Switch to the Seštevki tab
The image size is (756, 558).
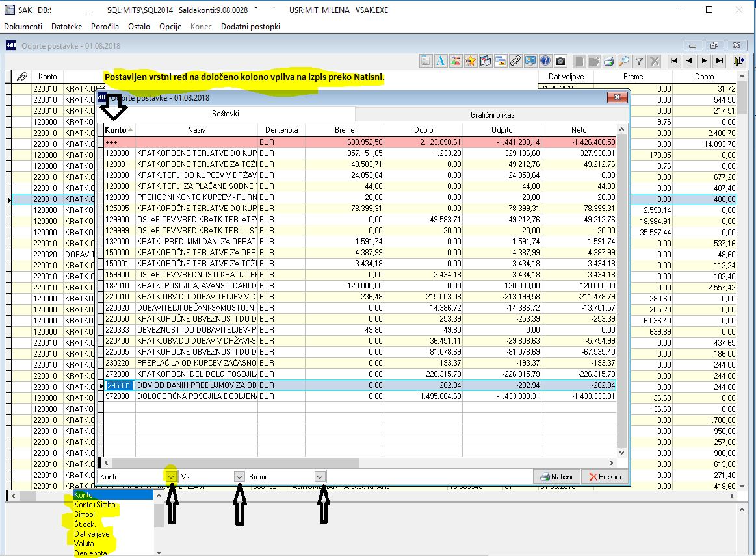pos(225,114)
